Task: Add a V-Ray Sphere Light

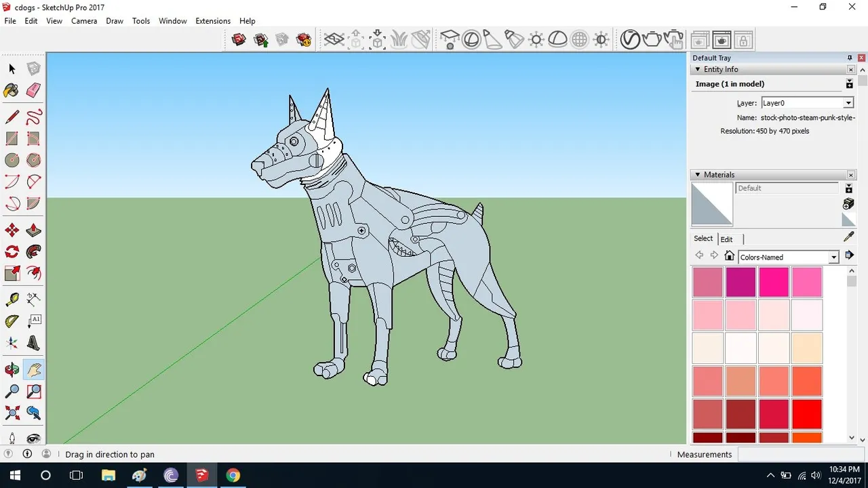Action: (x=471, y=39)
